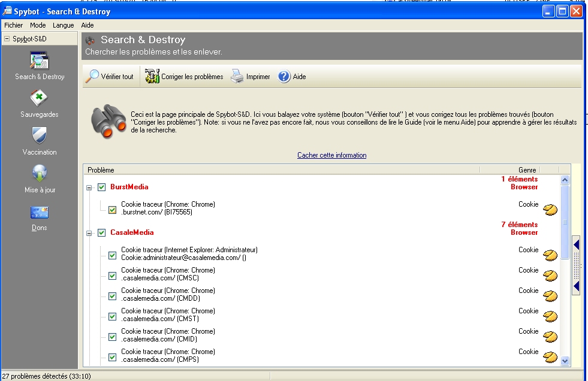This screenshot has height=381, width=588.
Task: Open the Fichier menu
Action: 14,25
